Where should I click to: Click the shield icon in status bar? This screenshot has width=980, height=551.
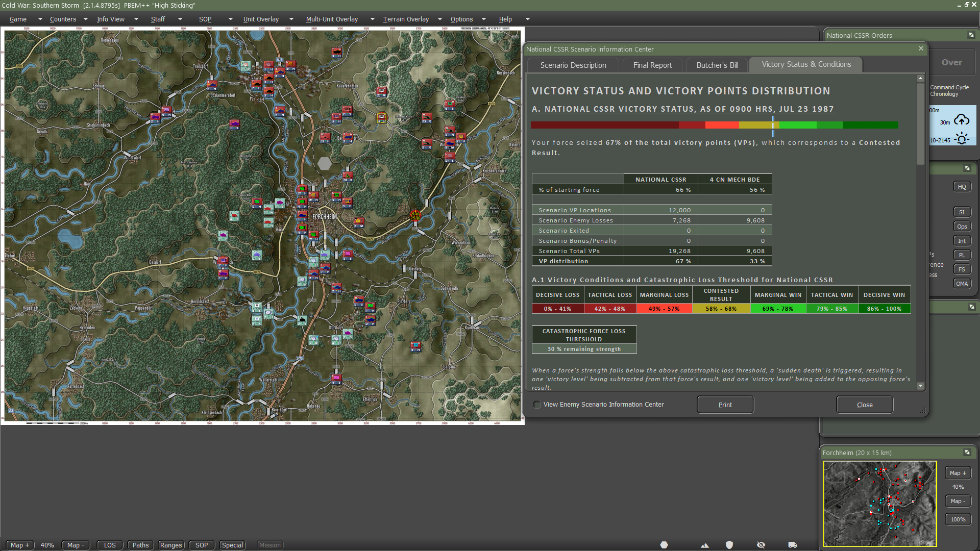[x=729, y=545]
